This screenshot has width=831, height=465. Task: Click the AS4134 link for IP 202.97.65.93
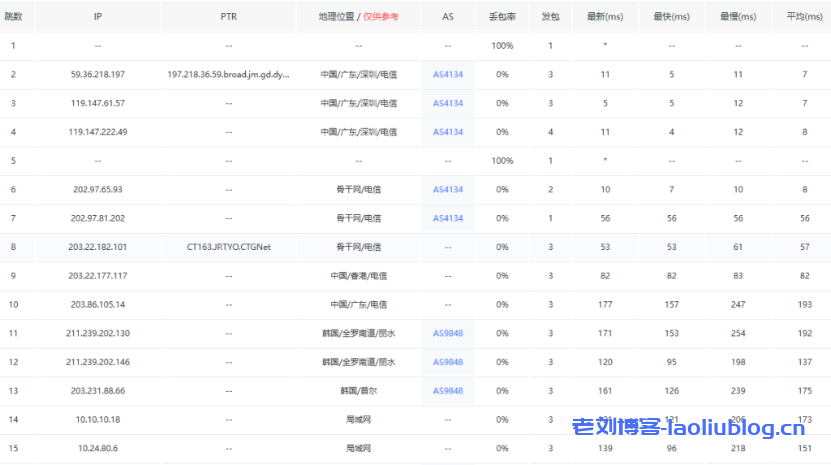pyautogui.click(x=448, y=189)
